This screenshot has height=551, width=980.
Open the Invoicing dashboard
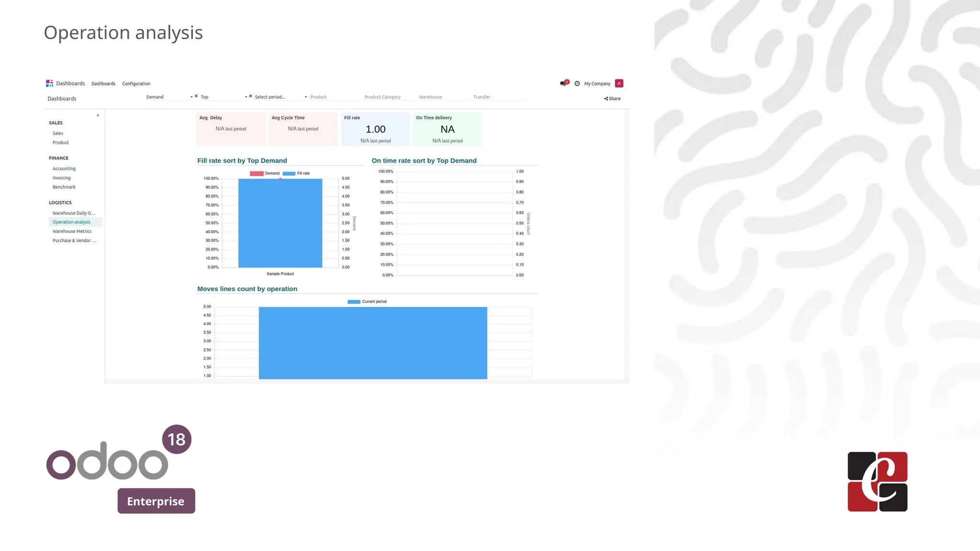(x=62, y=178)
